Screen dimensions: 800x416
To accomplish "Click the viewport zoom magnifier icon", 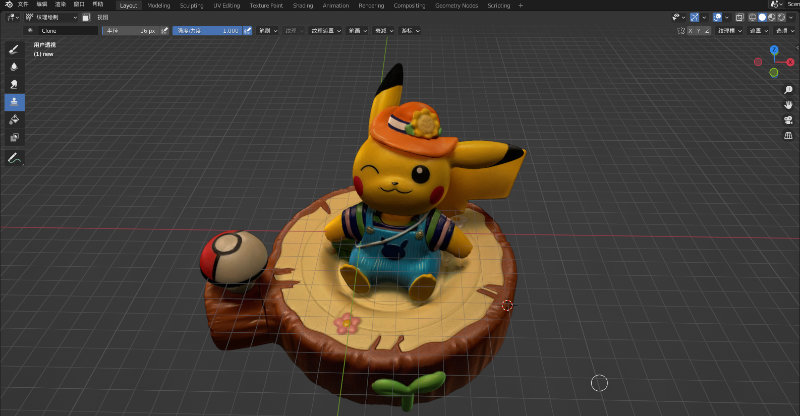I will 788,90.
